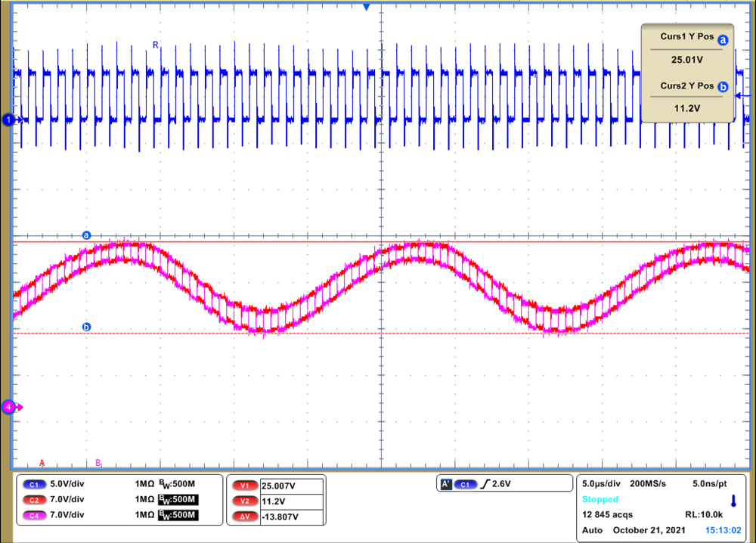
Task: Open the Curs1 Y Pos 25.01V field
Action: click(687, 58)
